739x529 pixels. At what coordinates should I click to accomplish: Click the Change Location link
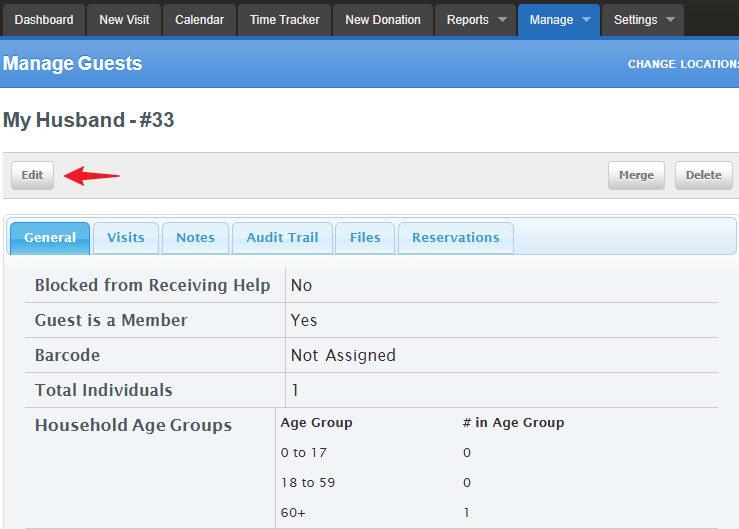(x=683, y=64)
